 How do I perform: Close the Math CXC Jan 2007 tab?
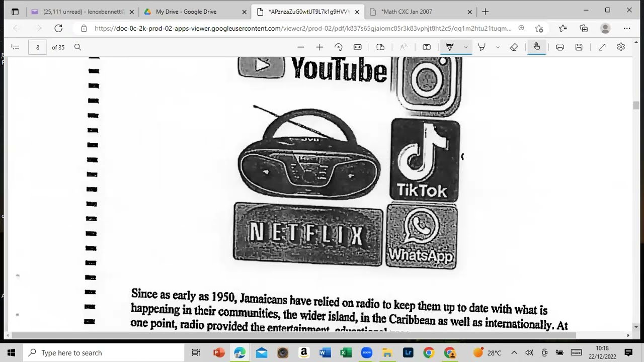coord(470,12)
